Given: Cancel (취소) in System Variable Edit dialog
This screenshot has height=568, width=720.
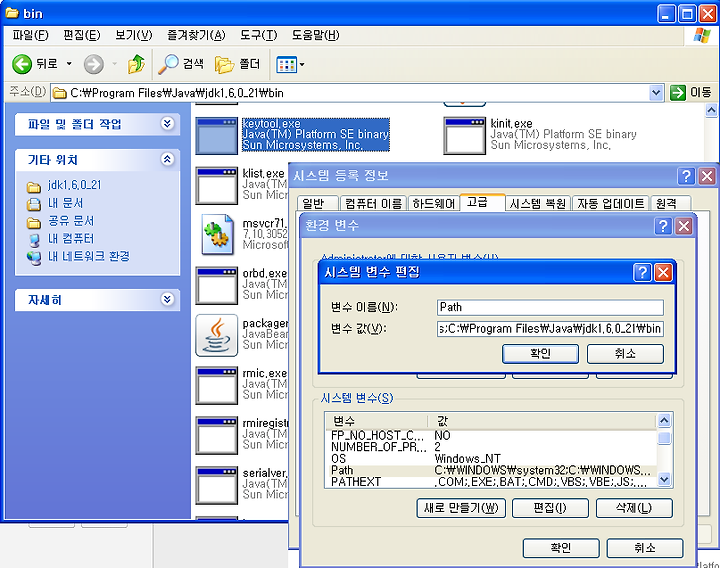Looking at the screenshot, I should pos(625,354).
